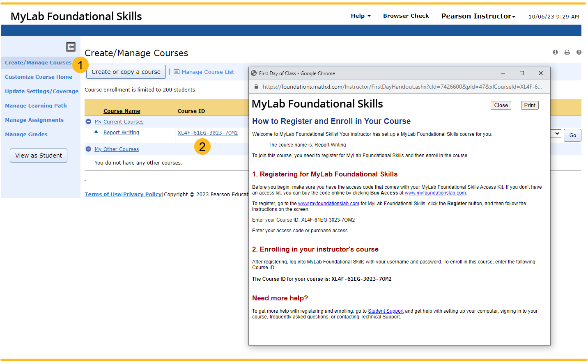
Task: Open Student Support link
Action: tap(386, 311)
